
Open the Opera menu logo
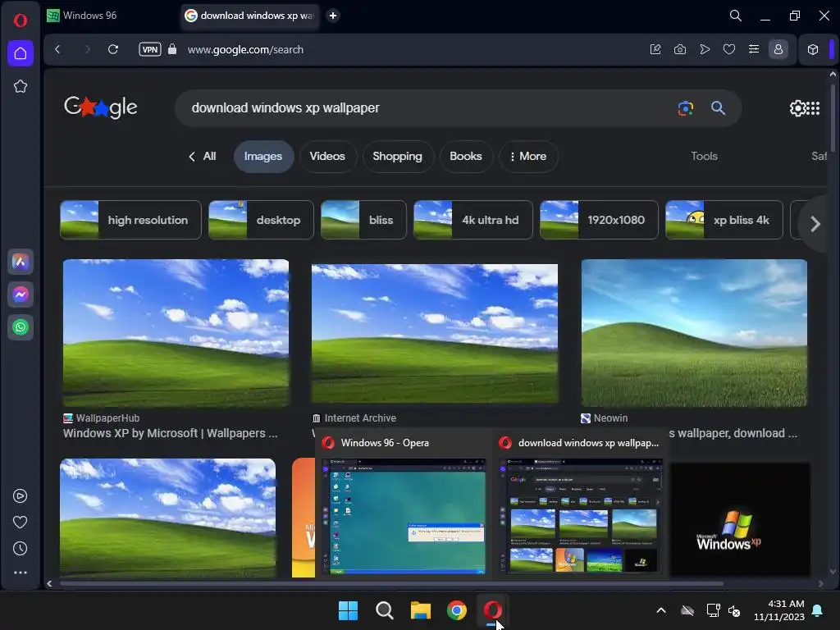[x=21, y=21]
